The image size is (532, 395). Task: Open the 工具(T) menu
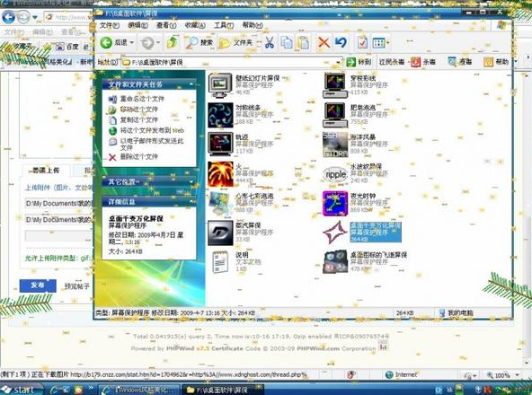click(x=224, y=25)
